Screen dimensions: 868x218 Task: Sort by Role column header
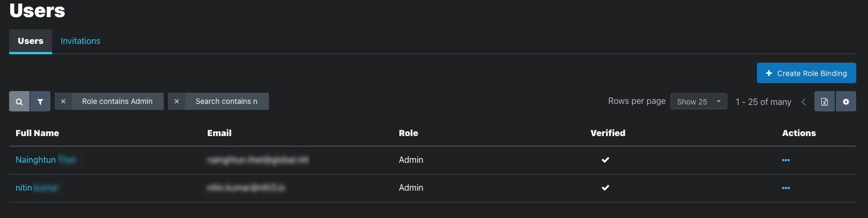[409, 133]
